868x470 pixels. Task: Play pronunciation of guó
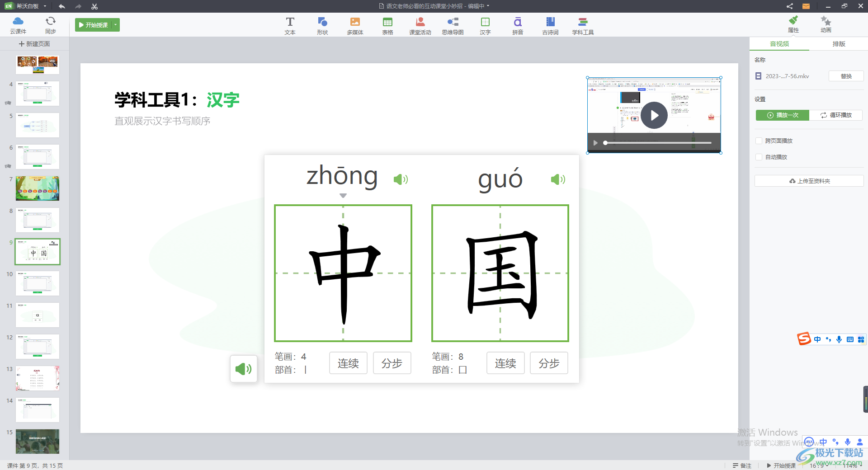(558, 179)
